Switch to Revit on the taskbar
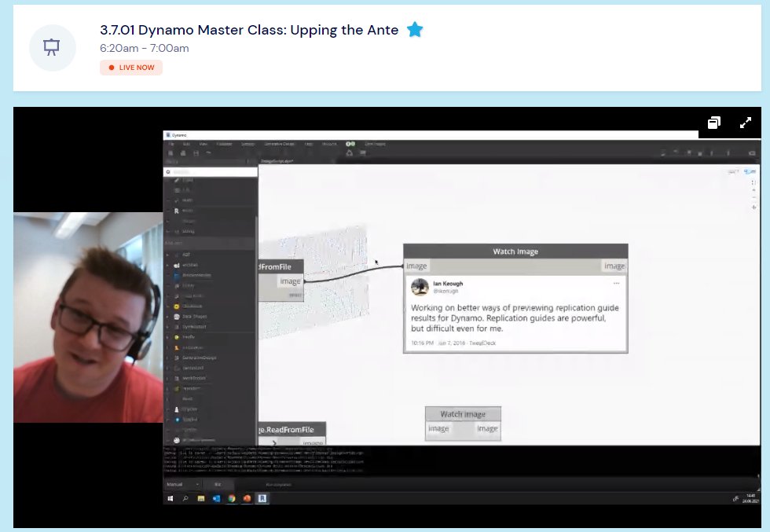Image resolution: width=770 pixels, height=532 pixels. tap(262, 498)
